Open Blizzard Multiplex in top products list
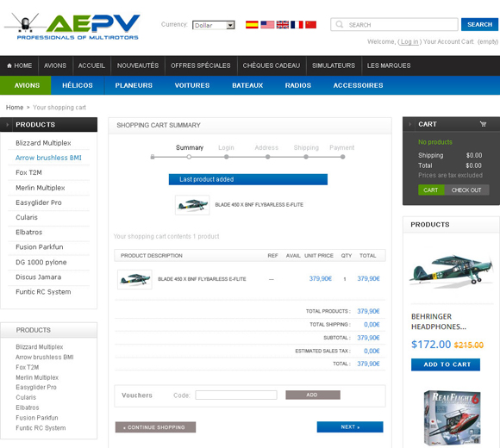The height and width of the screenshot is (448, 500). coord(43,143)
